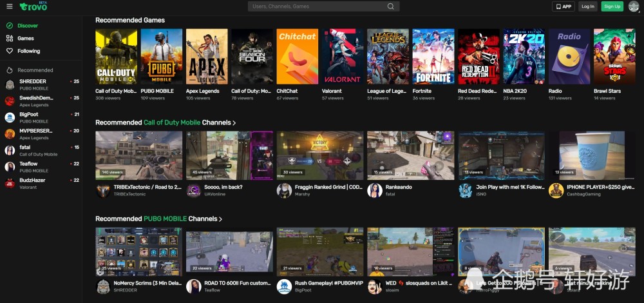Open the PUBG MOBILE game cover

(162, 57)
